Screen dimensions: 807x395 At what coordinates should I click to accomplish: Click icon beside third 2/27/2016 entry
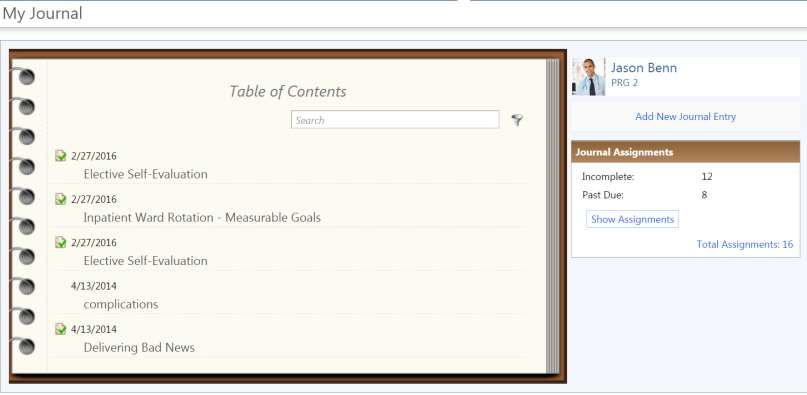click(x=61, y=242)
